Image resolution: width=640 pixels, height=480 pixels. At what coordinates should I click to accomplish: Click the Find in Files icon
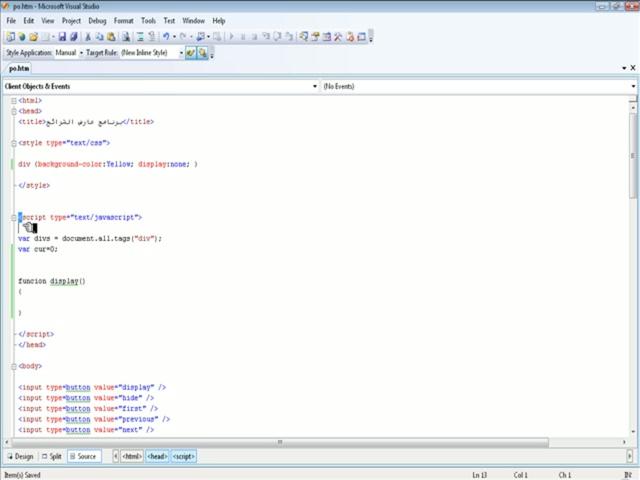126,37
